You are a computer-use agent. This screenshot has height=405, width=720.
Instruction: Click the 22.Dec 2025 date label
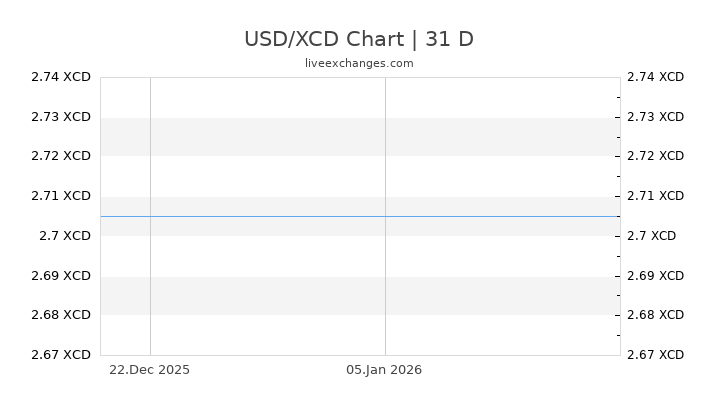(x=149, y=369)
